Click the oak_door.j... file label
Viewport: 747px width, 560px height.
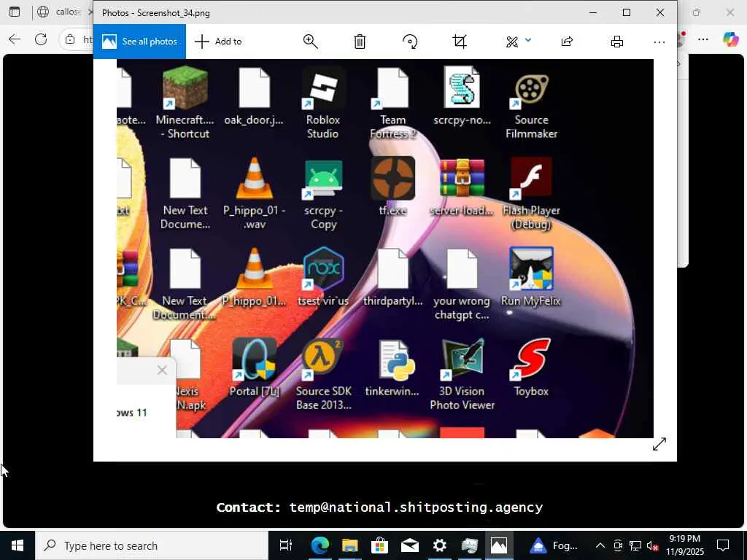point(253,120)
